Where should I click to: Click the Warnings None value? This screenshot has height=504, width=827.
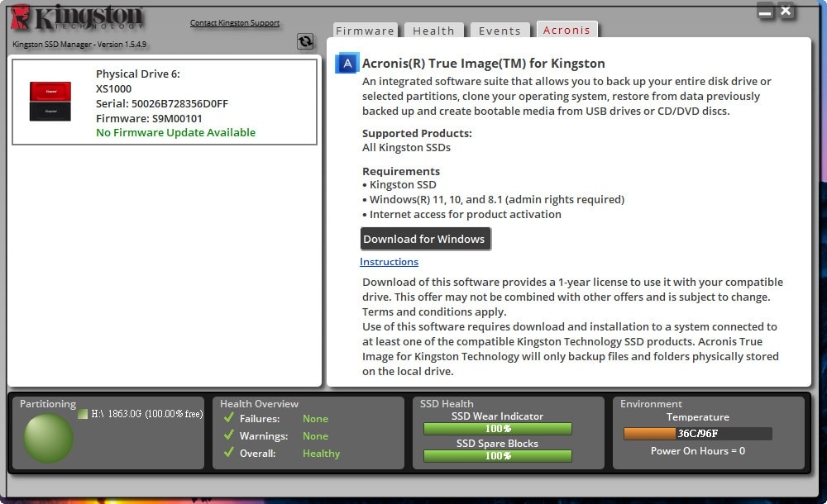point(315,436)
